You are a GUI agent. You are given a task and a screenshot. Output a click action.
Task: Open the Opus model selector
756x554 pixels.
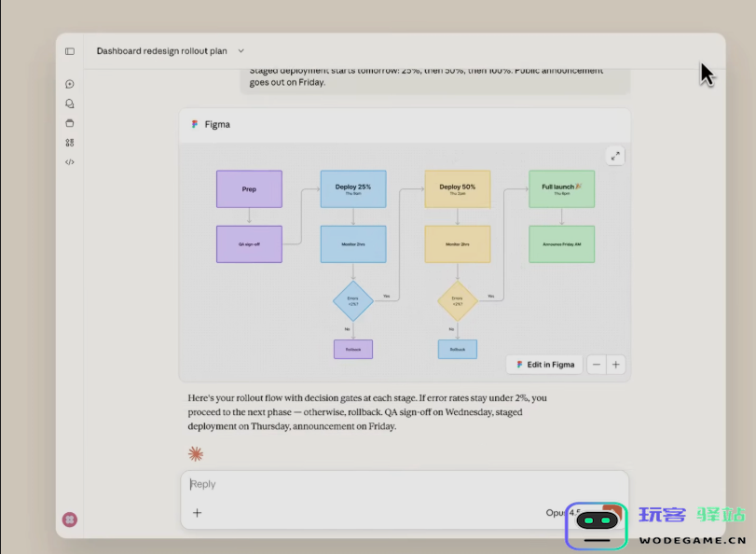pyautogui.click(x=563, y=512)
